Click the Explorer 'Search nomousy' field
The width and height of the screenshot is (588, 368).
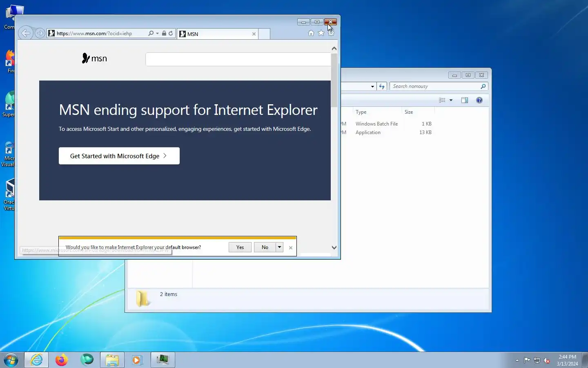pos(435,86)
